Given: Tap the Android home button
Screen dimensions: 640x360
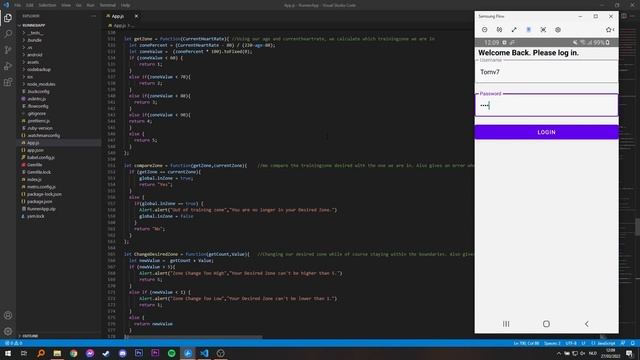Looking at the screenshot, I should tap(546, 324).
